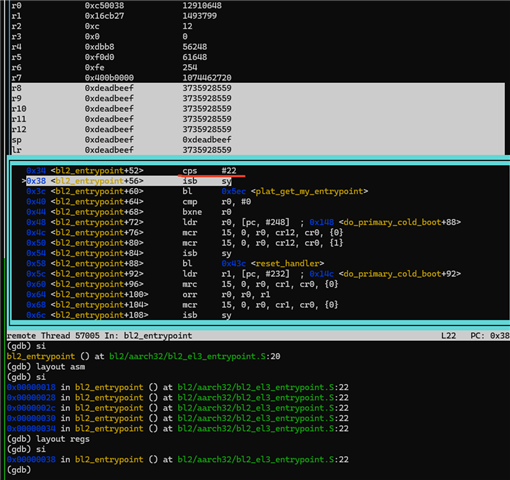
Task: Click address 0x148 in ldr comment
Action: click(x=321, y=223)
